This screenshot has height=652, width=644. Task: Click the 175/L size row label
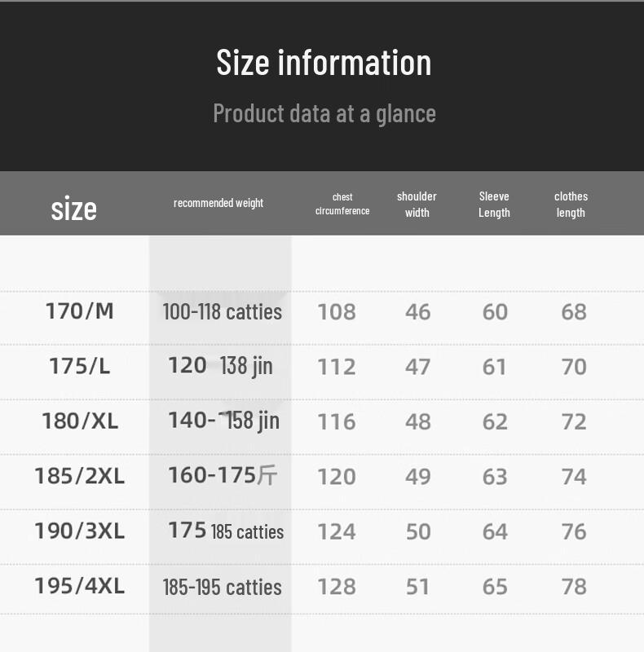click(80, 366)
